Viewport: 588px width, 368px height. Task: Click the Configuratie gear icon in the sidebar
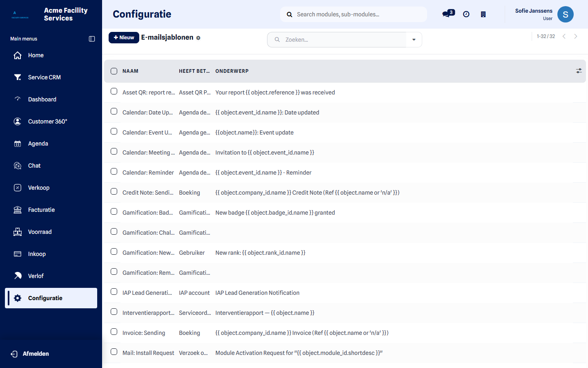click(18, 298)
